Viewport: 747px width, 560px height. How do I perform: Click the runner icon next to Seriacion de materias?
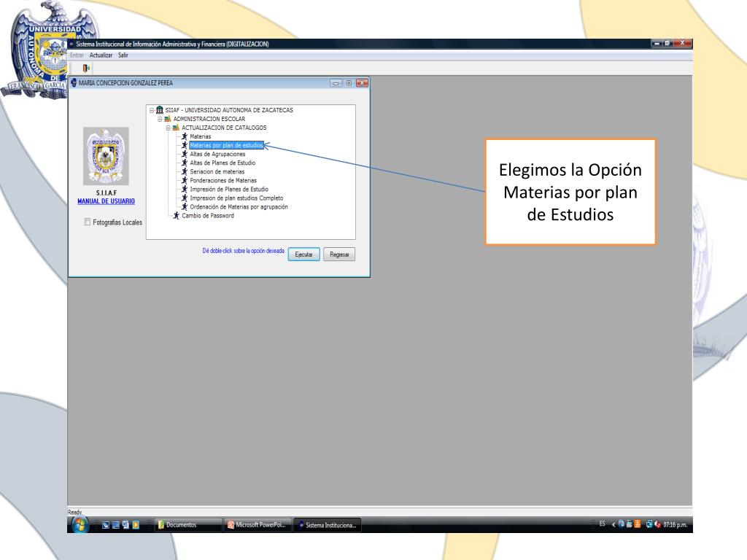tap(185, 172)
